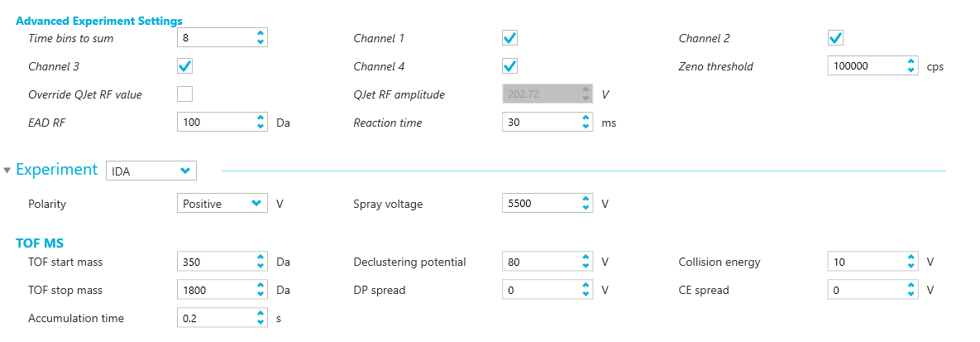
Task: Open the Experiment type IDA dropdown
Action: point(151,171)
